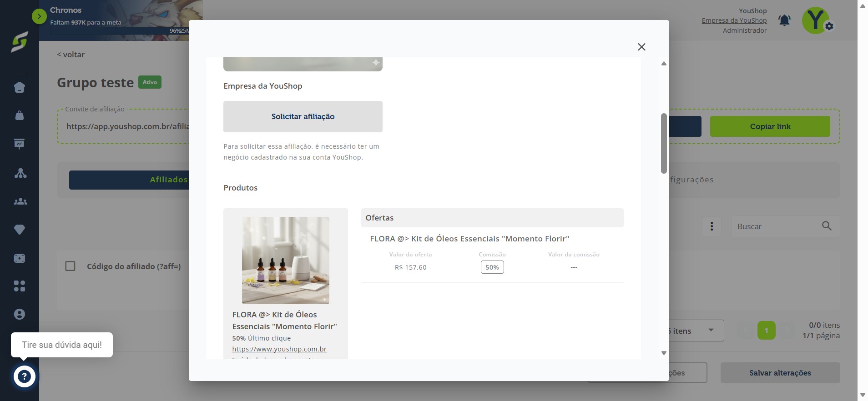This screenshot has height=401, width=868.
Task: Click the Ativo status badge
Action: (150, 82)
